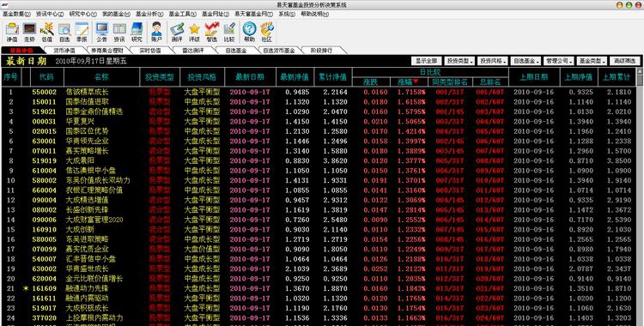Click the 自选 favorites toolbar icon
Image resolution: width=644 pixels, height=326 pixels.
pyautogui.click(x=64, y=33)
